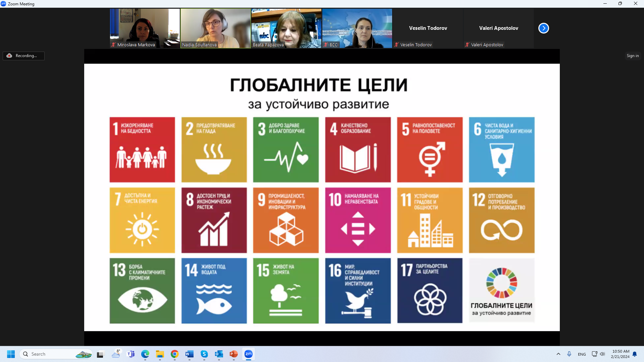Click the goal 9 industry cubes tile
Image resolution: width=644 pixels, height=362 pixels.
click(286, 220)
